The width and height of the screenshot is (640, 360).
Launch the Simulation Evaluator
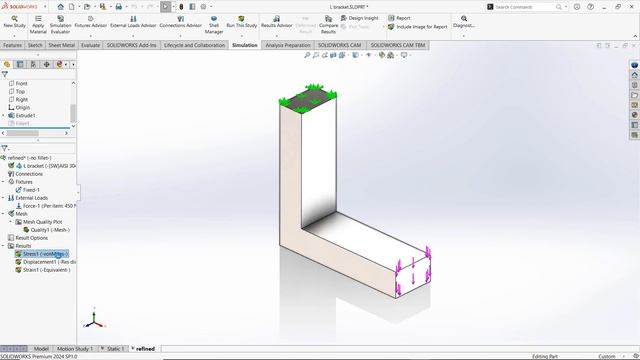pyautogui.click(x=60, y=24)
